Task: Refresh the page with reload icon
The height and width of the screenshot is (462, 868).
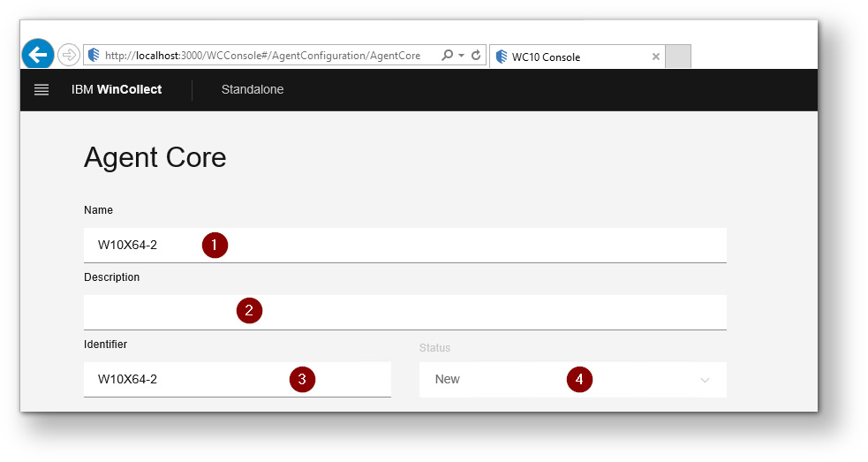Action: point(476,55)
